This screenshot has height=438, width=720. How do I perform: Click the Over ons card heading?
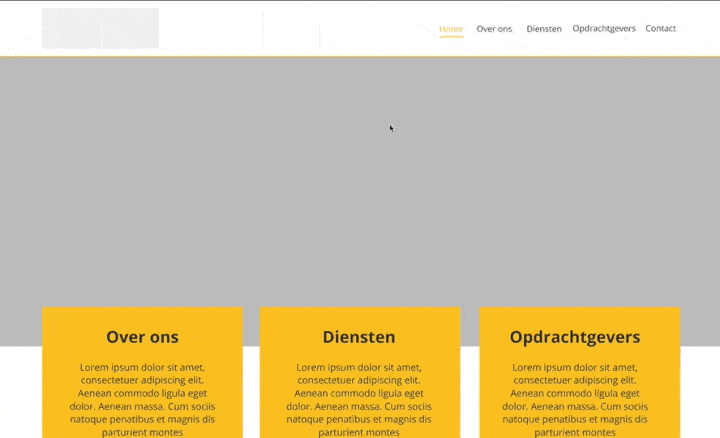pos(142,337)
